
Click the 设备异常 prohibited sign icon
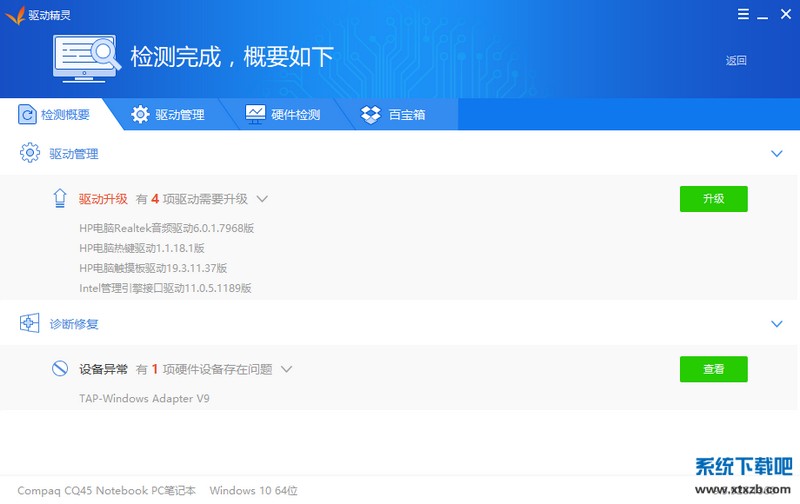point(60,369)
